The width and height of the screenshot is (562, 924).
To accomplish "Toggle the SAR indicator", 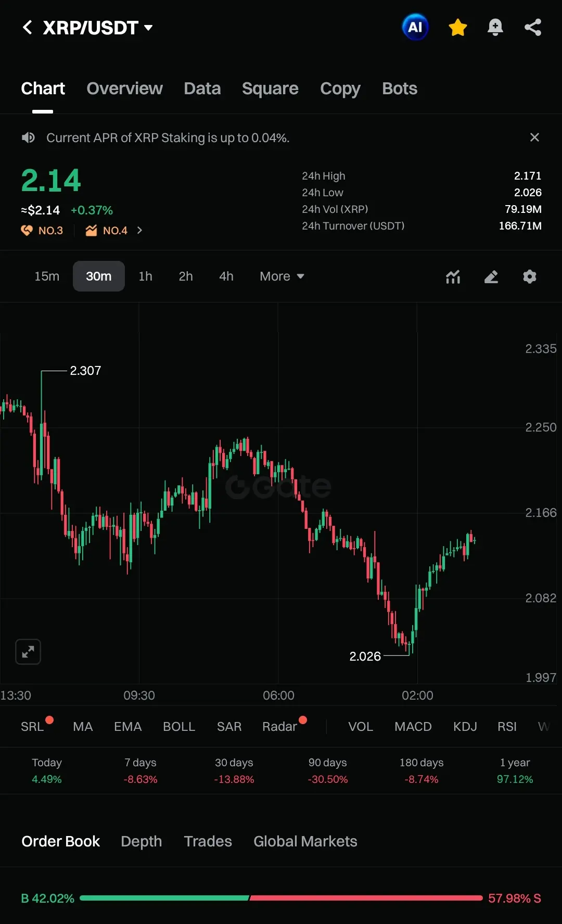I will [229, 726].
